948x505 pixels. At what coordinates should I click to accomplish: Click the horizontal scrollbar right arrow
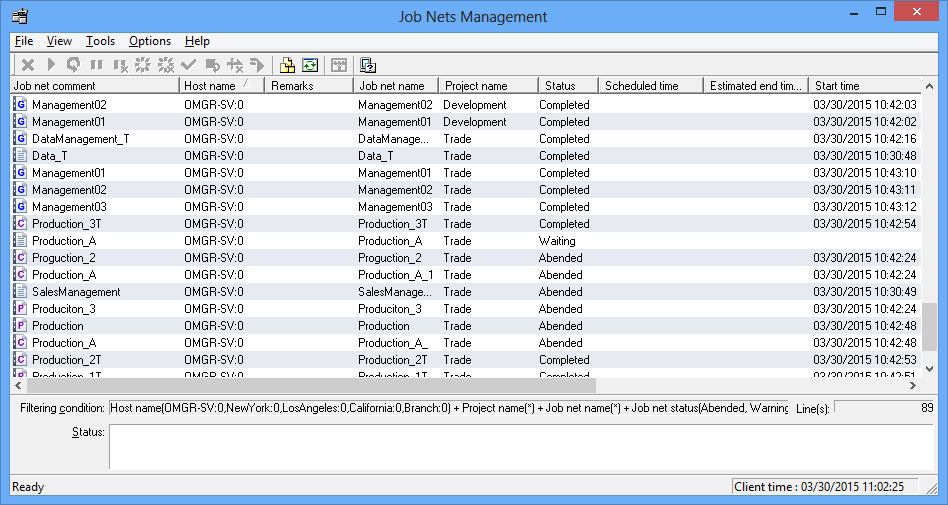click(911, 385)
